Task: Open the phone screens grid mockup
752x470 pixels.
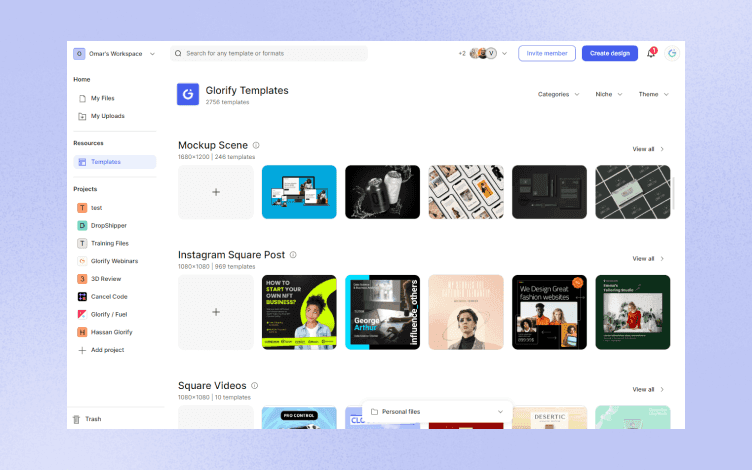Action: click(x=466, y=192)
